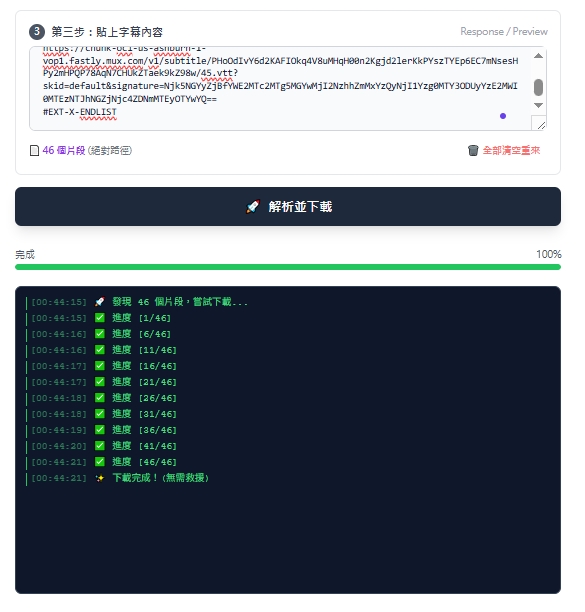Click the green completed progress bar
This screenshot has height=612, width=585.
pos(288,267)
